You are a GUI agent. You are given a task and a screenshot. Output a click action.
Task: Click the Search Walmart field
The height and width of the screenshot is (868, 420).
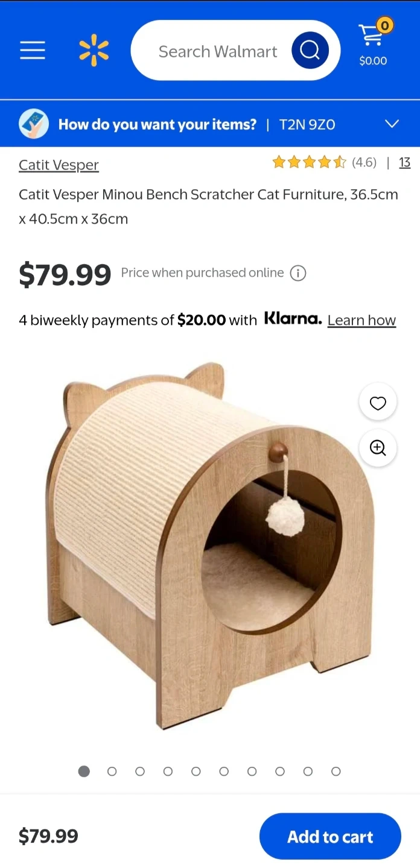tap(218, 51)
